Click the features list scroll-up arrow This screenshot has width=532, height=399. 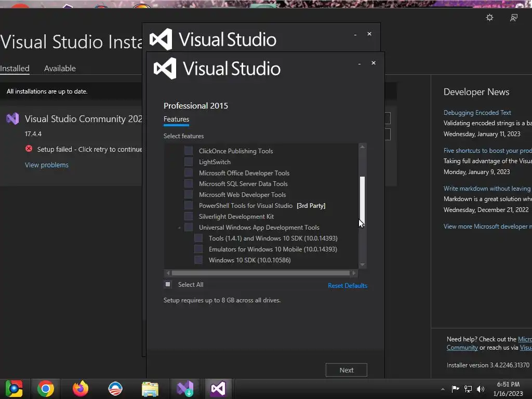(362, 147)
